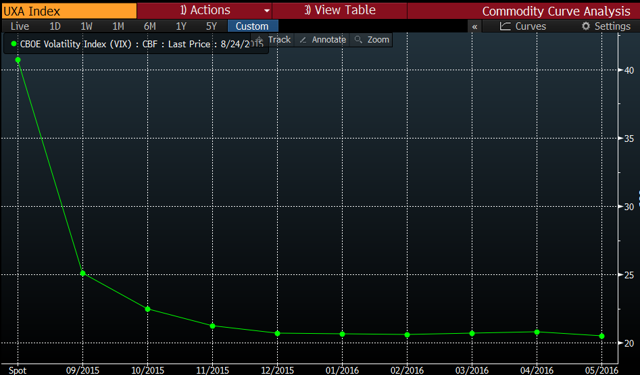Click the UXA Index input field
This screenshot has width=640, height=375.
pos(69,11)
